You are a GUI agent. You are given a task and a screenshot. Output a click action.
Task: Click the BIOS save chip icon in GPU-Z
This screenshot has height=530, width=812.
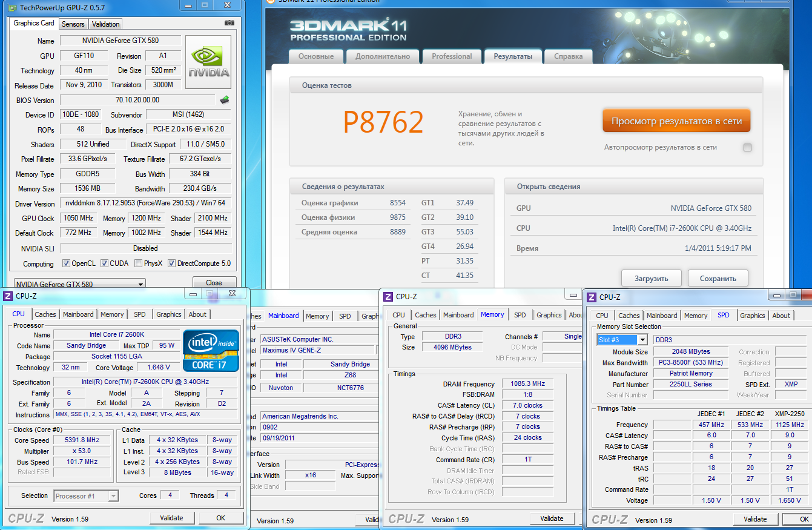click(x=225, y=100)
